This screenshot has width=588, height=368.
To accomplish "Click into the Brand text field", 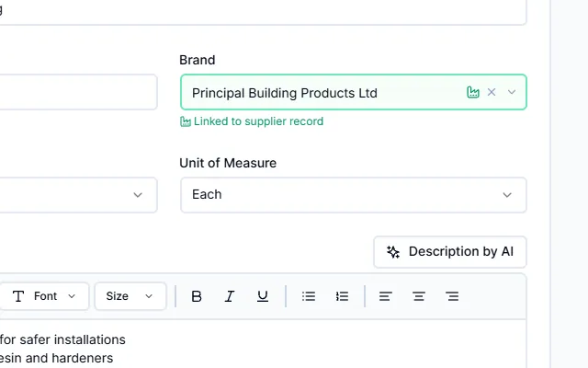I will tap(322, 92).
